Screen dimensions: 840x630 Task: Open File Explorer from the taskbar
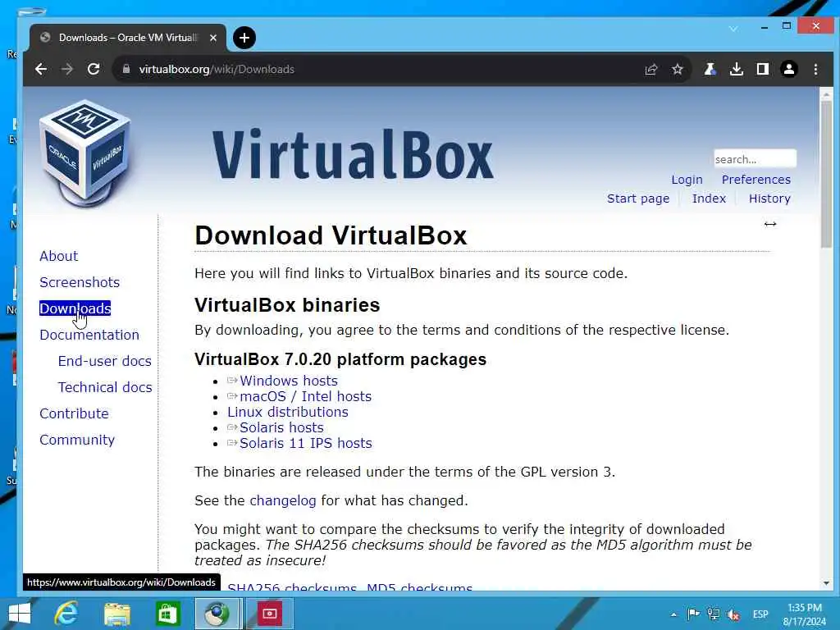(117, 614)
